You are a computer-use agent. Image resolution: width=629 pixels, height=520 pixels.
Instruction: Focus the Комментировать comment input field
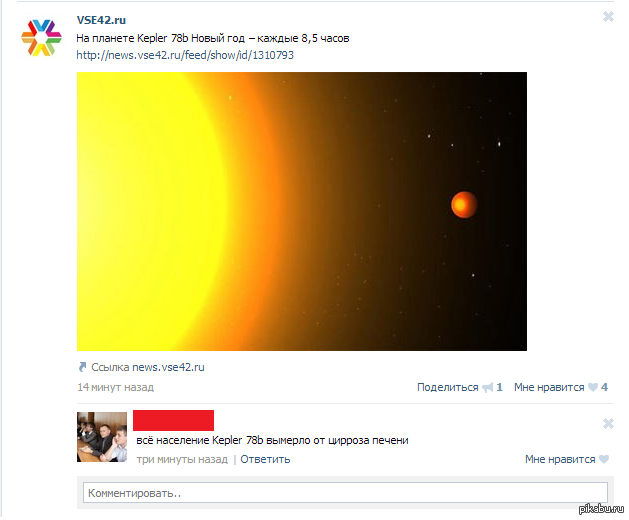pyautogui.click(x=345, y=493)
